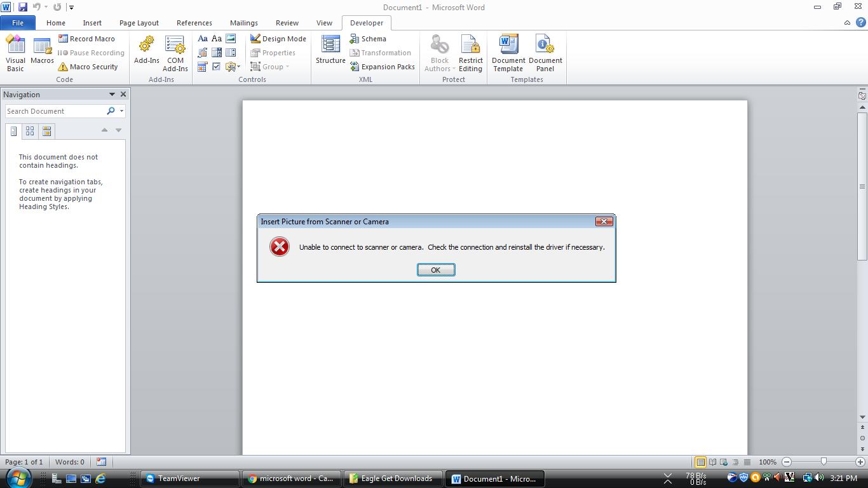Image resolution: width=868 pixels, height=488 pixels.
Task: Click the Page: 1 of 1 status
Action: click(24, 462)
